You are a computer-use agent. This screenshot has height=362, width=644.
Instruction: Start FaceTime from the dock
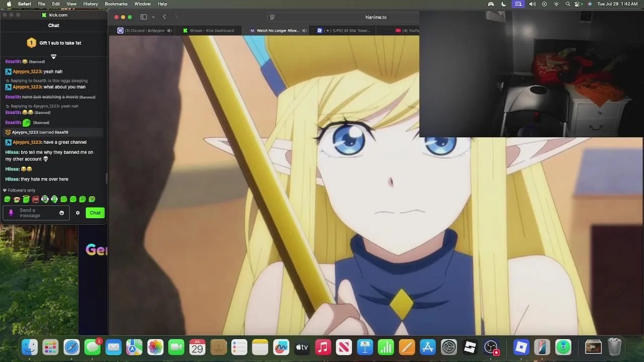(177, 347)
